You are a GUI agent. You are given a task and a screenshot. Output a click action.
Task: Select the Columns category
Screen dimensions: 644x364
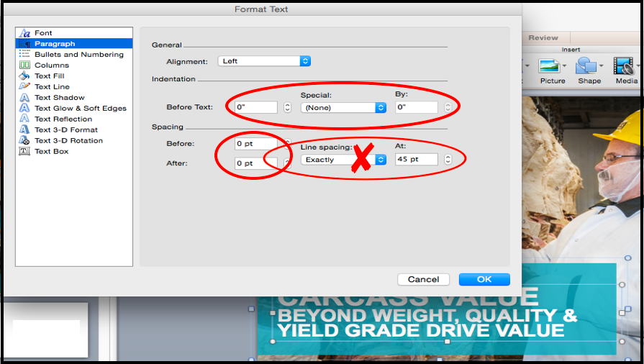coord(52,65)
